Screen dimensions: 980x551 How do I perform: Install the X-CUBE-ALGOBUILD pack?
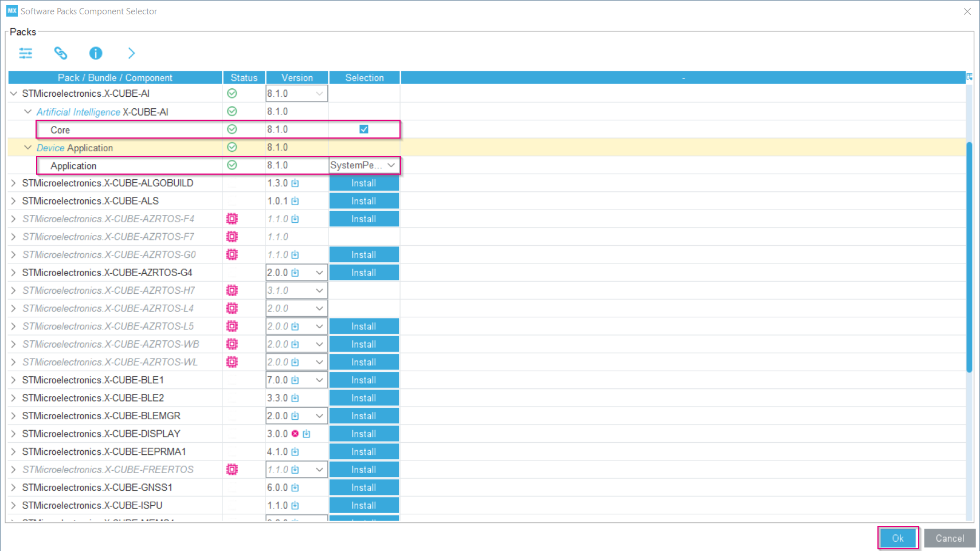coord(364,183)
